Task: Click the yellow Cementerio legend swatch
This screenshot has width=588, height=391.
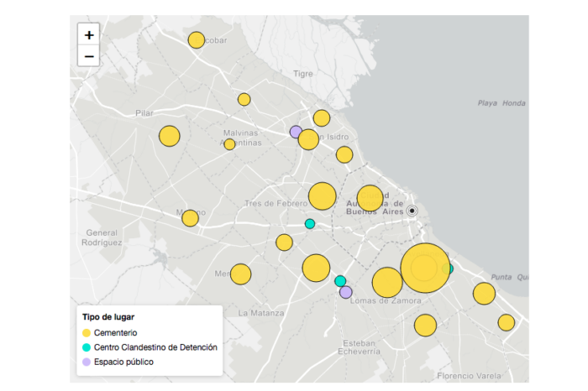Action: 87,333
